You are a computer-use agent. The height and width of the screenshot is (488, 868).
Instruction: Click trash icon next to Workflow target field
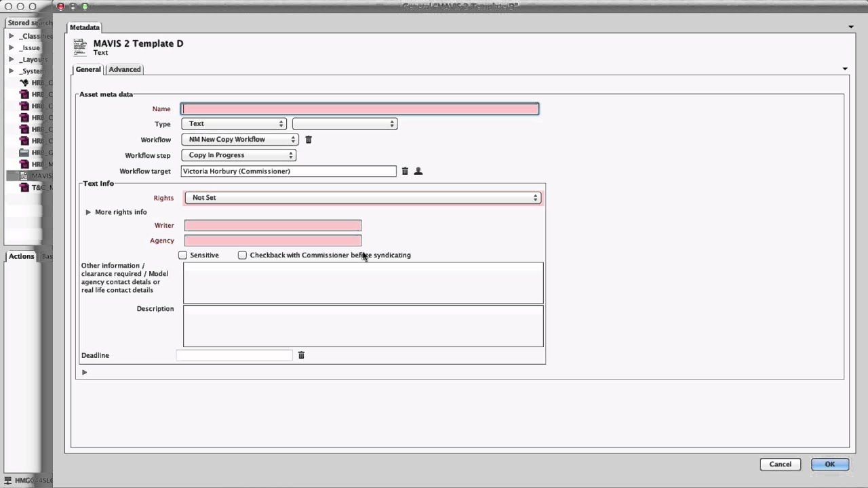405,171
